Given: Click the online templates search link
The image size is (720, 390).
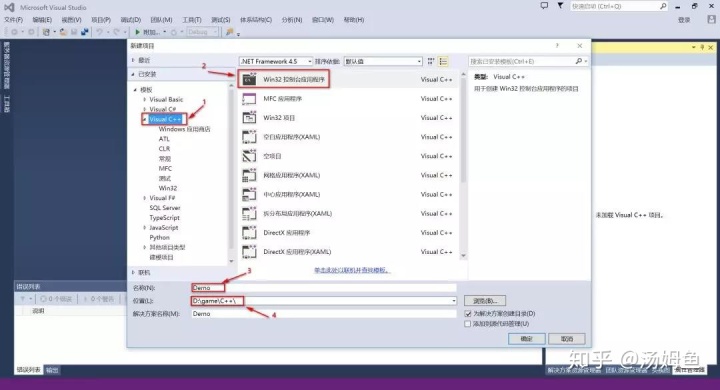Looking at the screenshot, I should pos(351,270).
